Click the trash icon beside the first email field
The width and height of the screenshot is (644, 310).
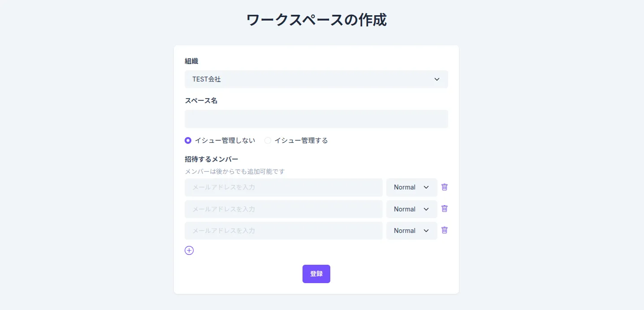point(444,187)
